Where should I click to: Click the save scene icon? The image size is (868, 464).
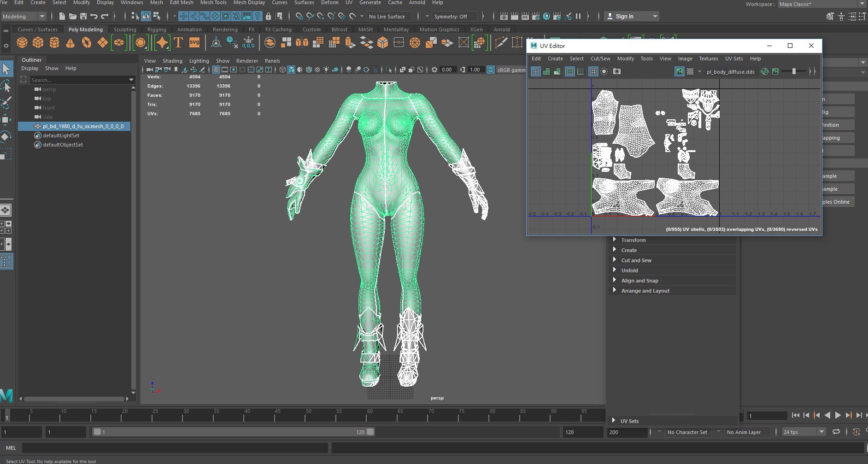[x=83, y=16]
